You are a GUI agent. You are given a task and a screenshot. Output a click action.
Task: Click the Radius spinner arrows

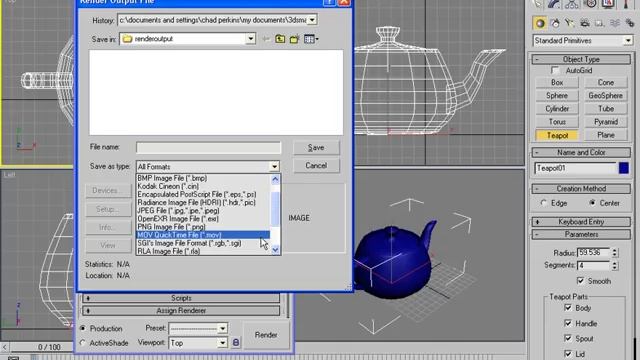pyautogui.click(x=615, y=253)
